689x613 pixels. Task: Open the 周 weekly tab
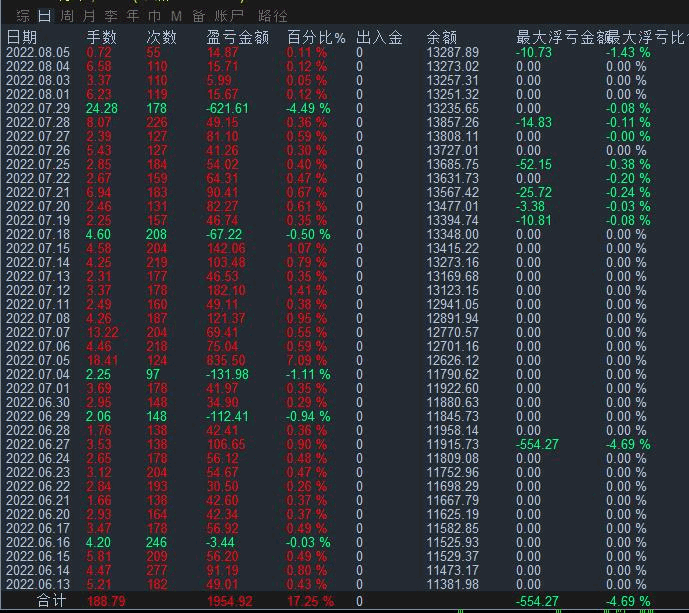66,16
